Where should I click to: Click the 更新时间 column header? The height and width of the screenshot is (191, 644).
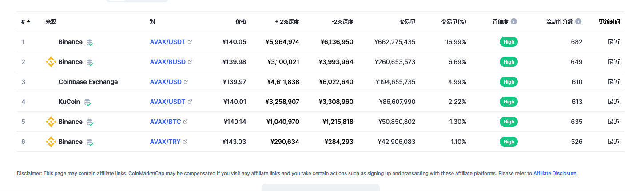click(609, 21)
